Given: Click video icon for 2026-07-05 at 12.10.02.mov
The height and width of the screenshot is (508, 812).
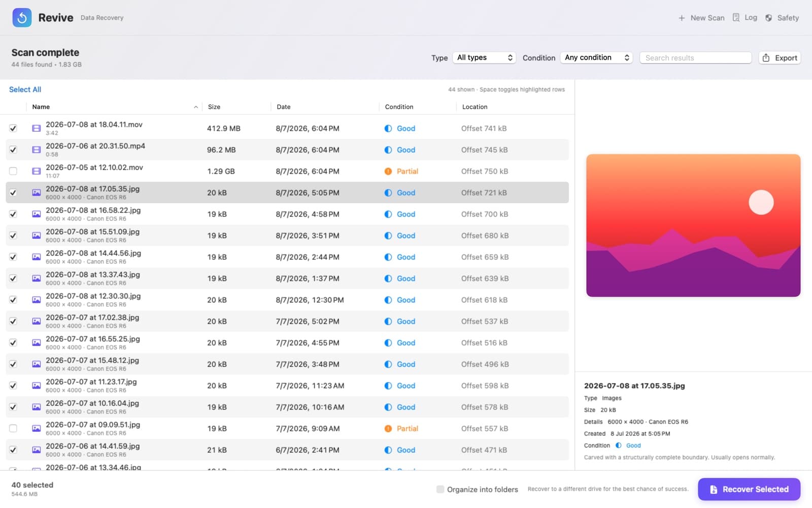Looking at the screenshot, I should [37, 171].
